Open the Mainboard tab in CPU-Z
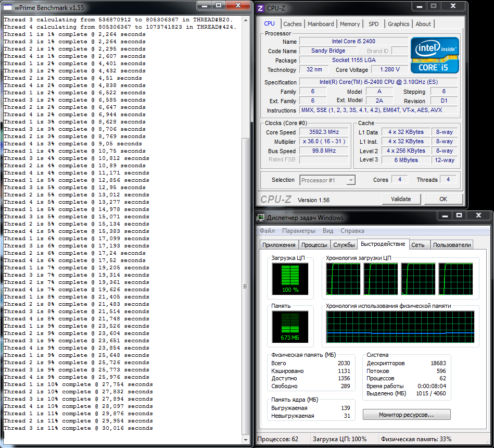The width and height of the screenshot is (494, 448). (321, 24)
